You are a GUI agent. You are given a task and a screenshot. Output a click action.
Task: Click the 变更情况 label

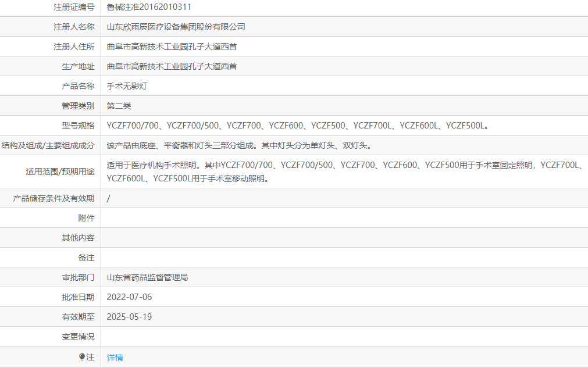[78, 337]
